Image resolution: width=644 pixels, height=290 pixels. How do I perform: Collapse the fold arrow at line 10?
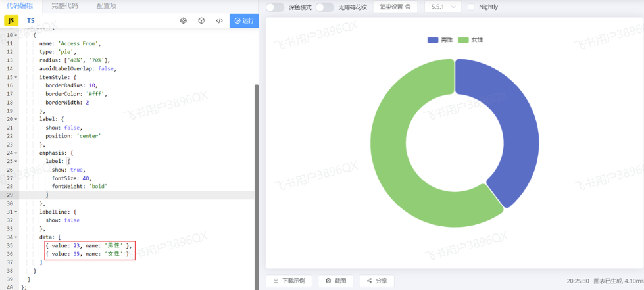16,36
